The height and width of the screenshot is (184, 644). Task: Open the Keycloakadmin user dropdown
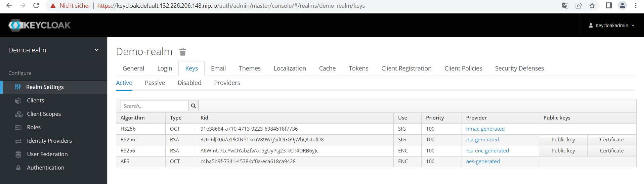[611, 26]
